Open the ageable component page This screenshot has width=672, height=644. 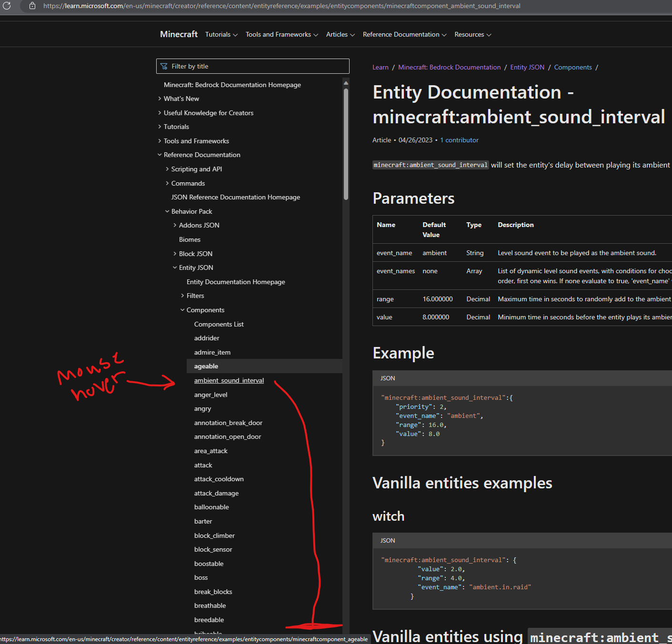206,366
